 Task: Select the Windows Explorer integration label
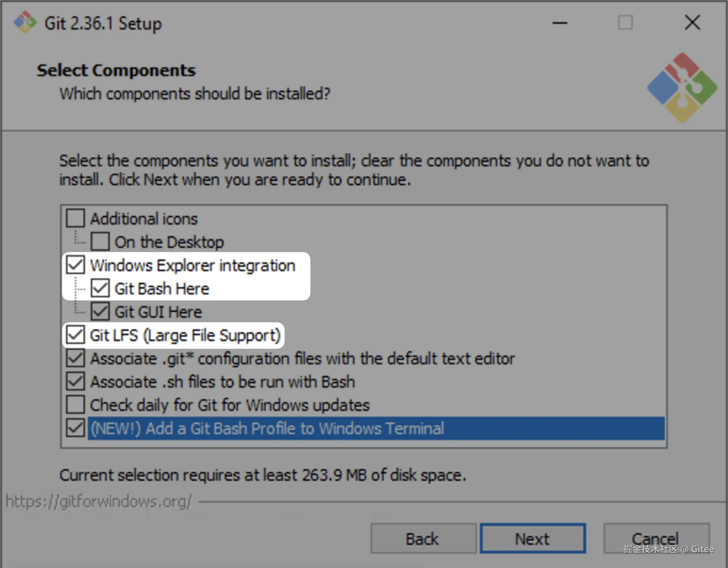[x=192, y=265]
